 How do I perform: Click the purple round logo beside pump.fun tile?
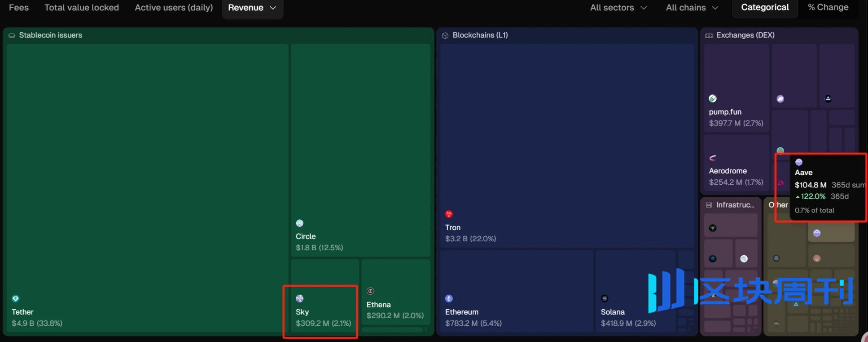(780, 99)
